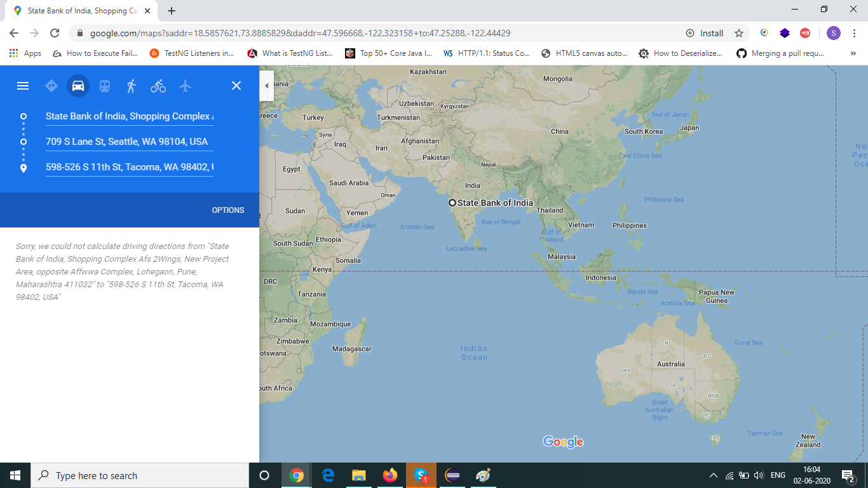Screen dimensions: 868x488
Task: Click the Philippines map label
Action: point(630,226)
